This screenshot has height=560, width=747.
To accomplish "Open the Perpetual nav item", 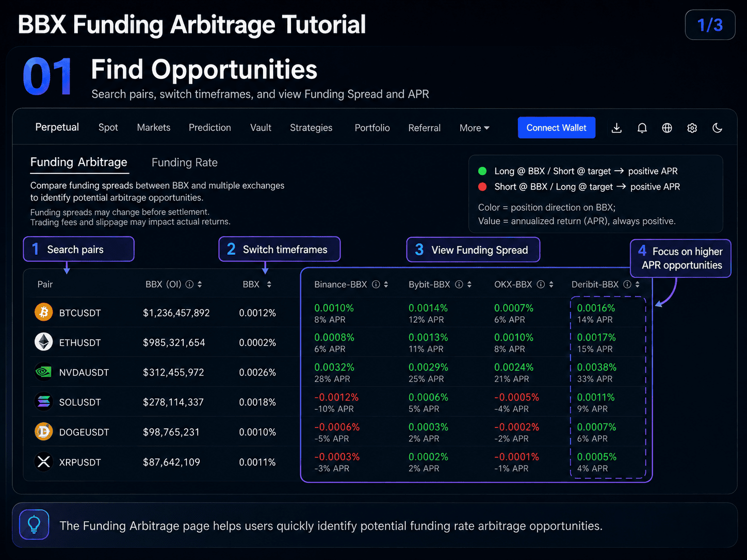I will [x=57, y=127].
